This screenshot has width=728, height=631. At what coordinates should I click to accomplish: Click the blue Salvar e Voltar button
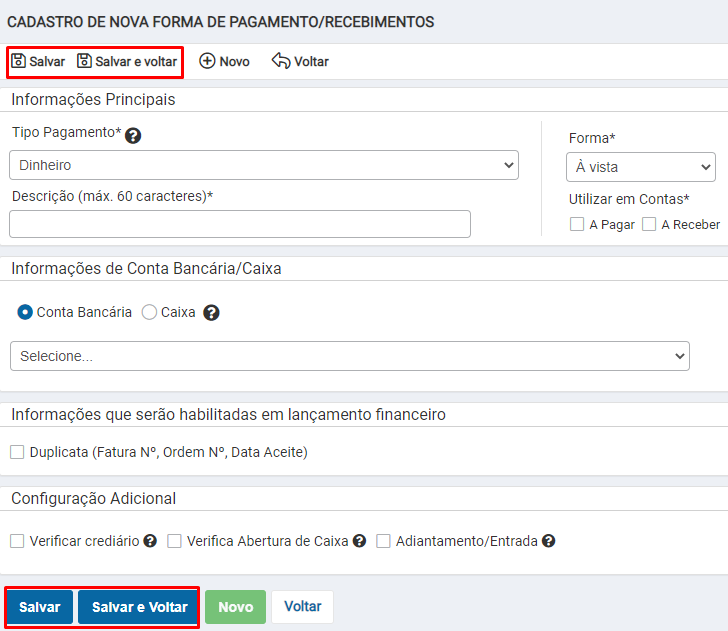click(x=137, y=607)
